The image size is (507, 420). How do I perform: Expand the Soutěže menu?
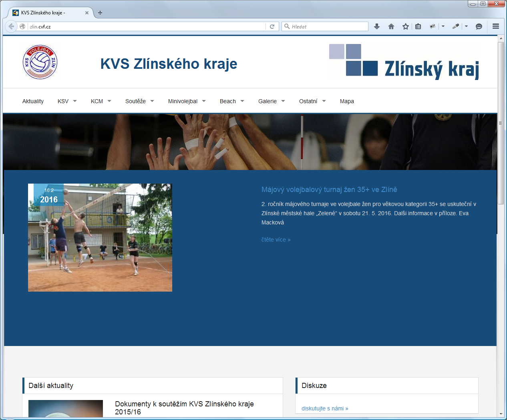click(140, 101)
